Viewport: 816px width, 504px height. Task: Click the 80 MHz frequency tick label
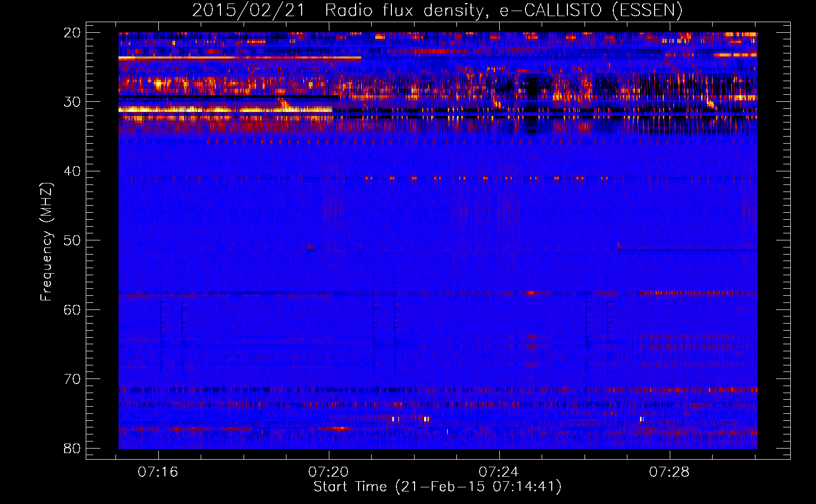pyautogui.click(x=72, y=448)
